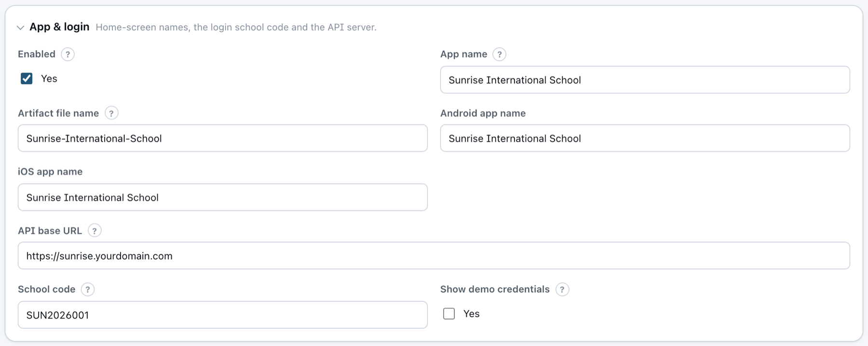Viewport: 868px width, 346px height.
Task: Open help icon next to Enabled
Action: (x=68, y=54)
